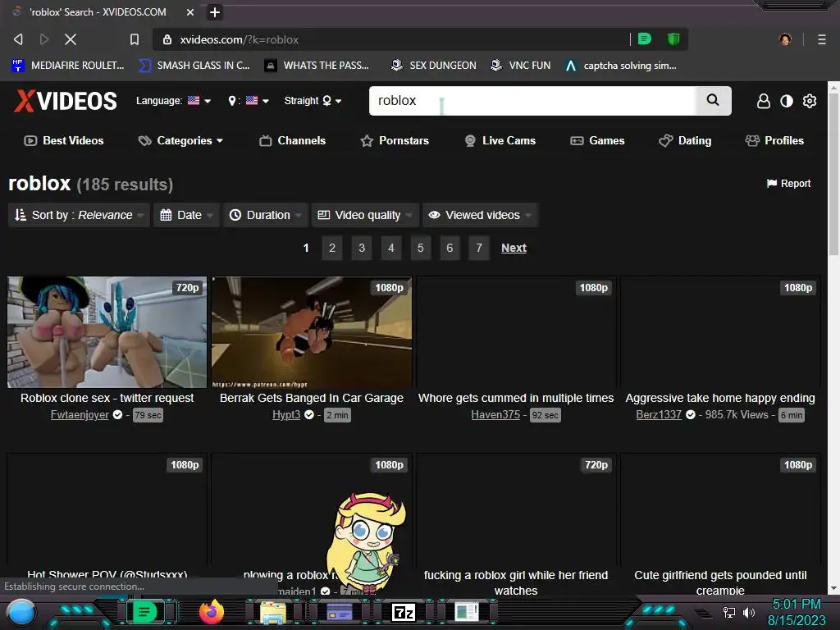
Task: Open the Best Videos nav item
Action: pyautogui.click(x=64, y=140)
